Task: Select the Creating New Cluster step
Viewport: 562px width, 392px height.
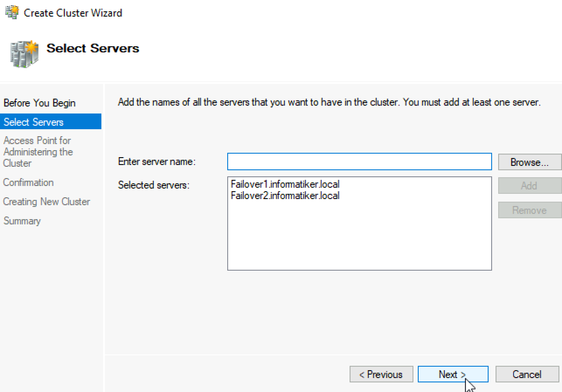Action: 46,202
